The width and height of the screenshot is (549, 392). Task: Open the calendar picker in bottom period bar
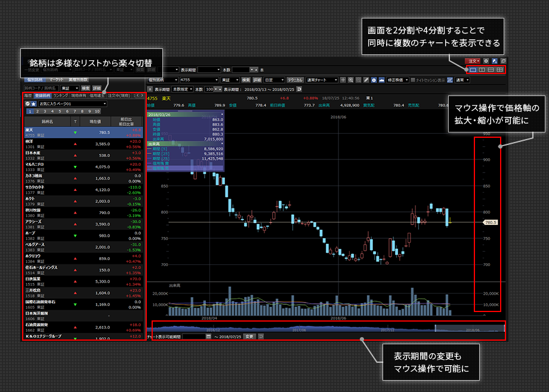pyautogui.click(x=208, y=337)
